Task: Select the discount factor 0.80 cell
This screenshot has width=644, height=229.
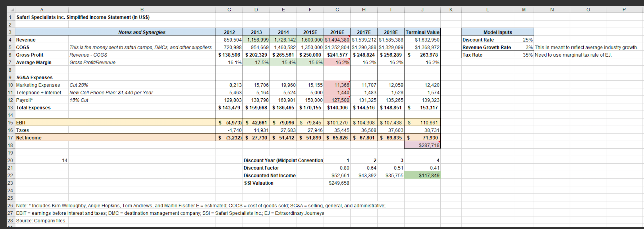Action: point(337,168)
